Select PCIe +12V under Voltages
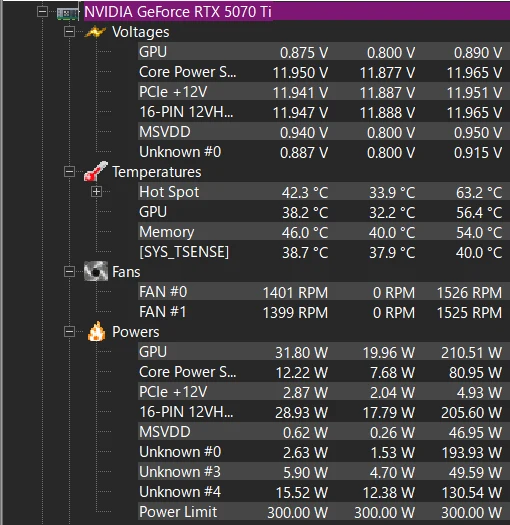Viewport: 510px width, 525px height. click(173, 92)
